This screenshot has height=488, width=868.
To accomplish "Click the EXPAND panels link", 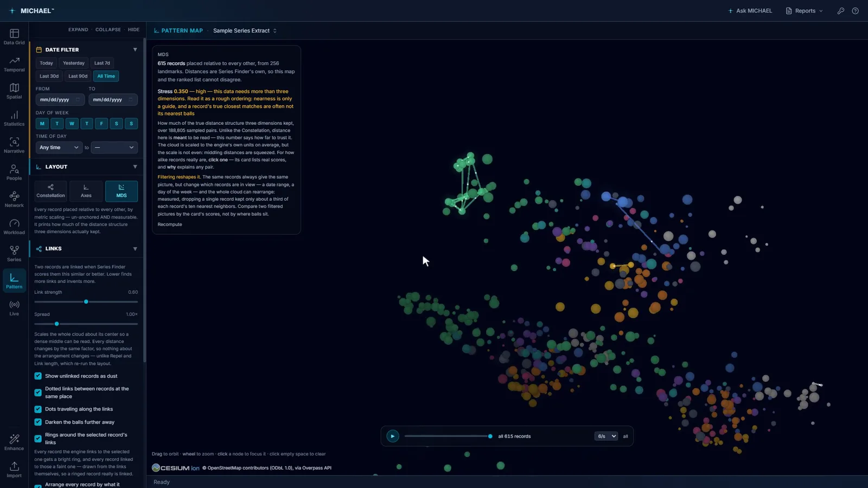I will pos(78,30).
